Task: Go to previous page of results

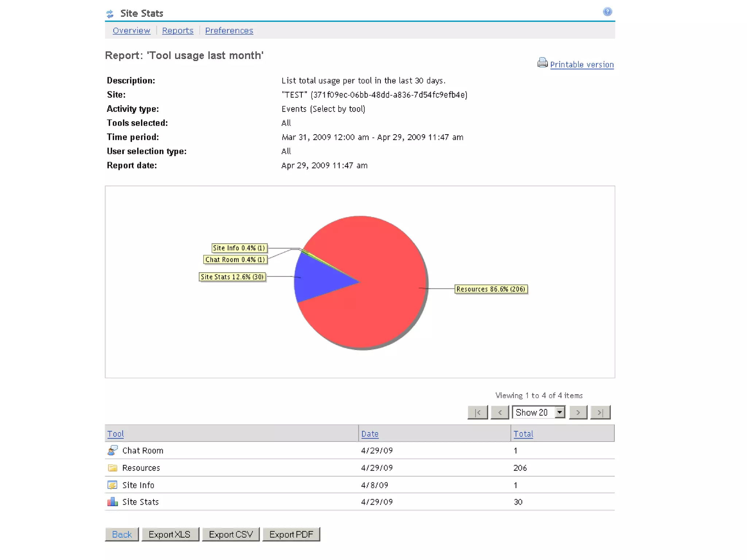Action: pos(500,412)
